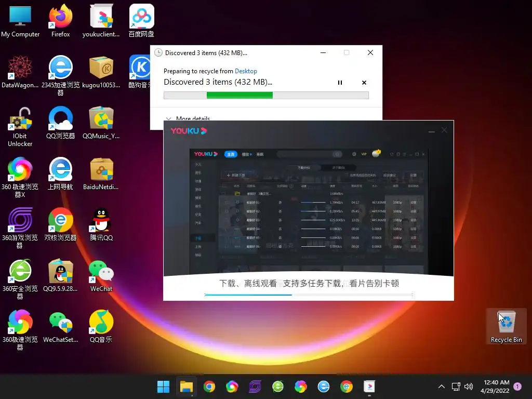Select the Recycle Bin icon
The width and height of the screenshot is (532, 399).
(x=506, y=326)
